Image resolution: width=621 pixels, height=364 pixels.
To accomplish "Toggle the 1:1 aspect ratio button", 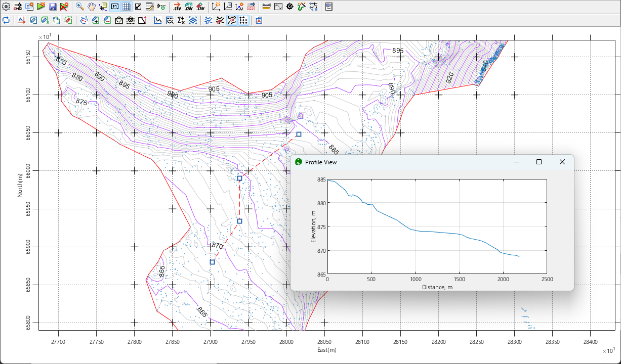I will (115, 7).
